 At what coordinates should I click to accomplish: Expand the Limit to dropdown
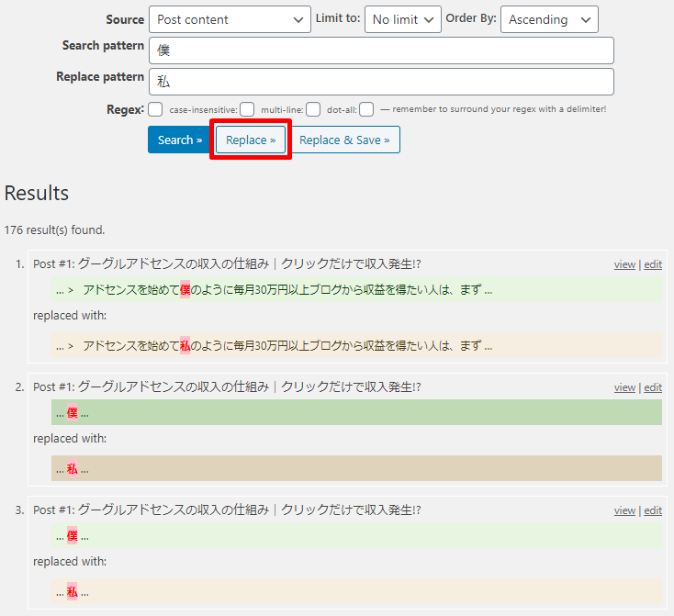pyautogui.click(x=402, y=19)
